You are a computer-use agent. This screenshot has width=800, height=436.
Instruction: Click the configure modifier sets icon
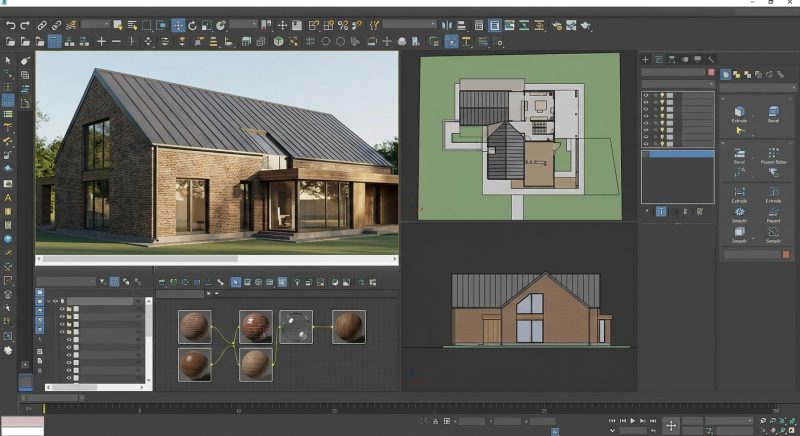(699, 211)
